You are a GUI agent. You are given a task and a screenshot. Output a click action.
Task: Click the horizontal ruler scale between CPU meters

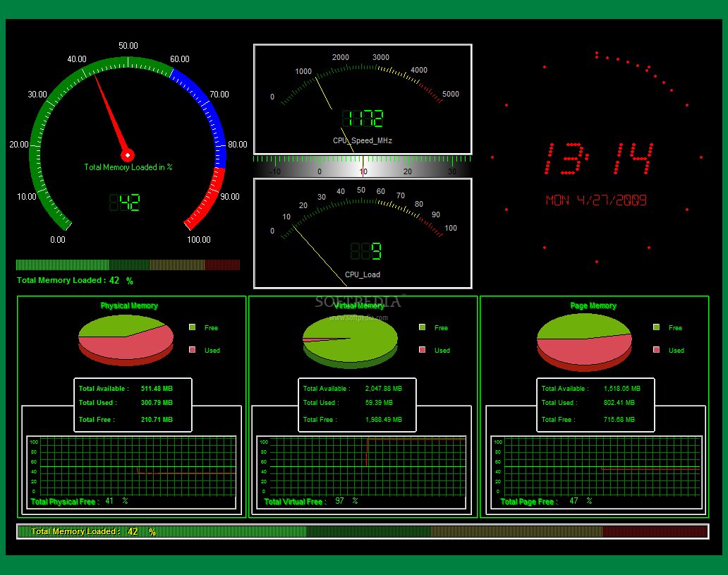coord(363,166)
